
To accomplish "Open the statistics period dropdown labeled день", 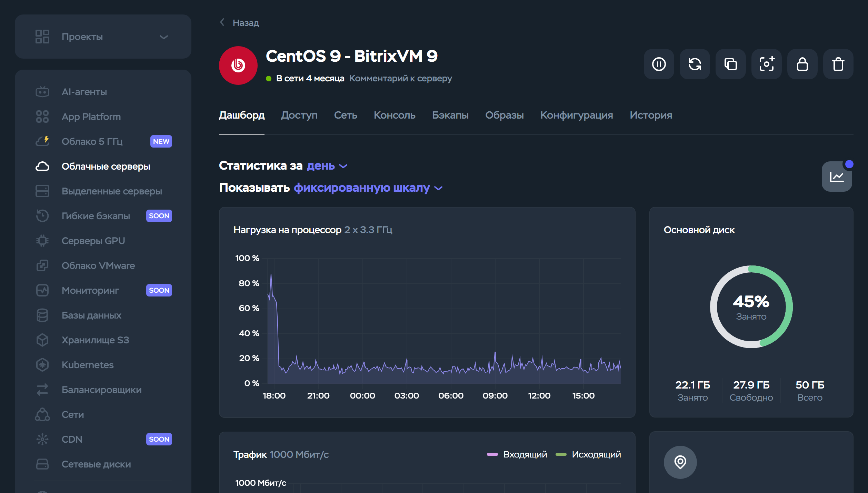I will 321,166.
